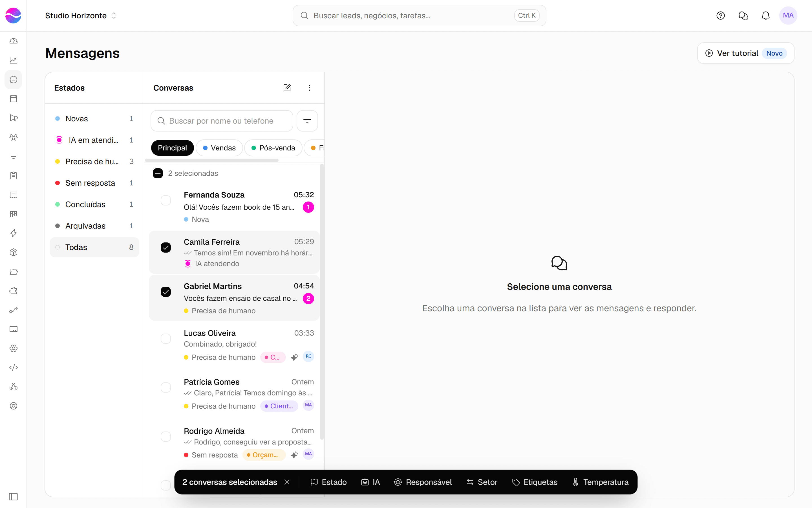Screen dimensions: 812x508
Task: Open the analytics chart icon in sidebar
Action: coord(14,60)
